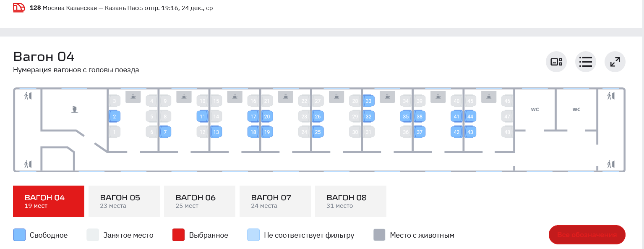This screenshot has width=644, height=249.
Task: Open the ВАГОН 08 tab
Action: (x=351, y=201)
